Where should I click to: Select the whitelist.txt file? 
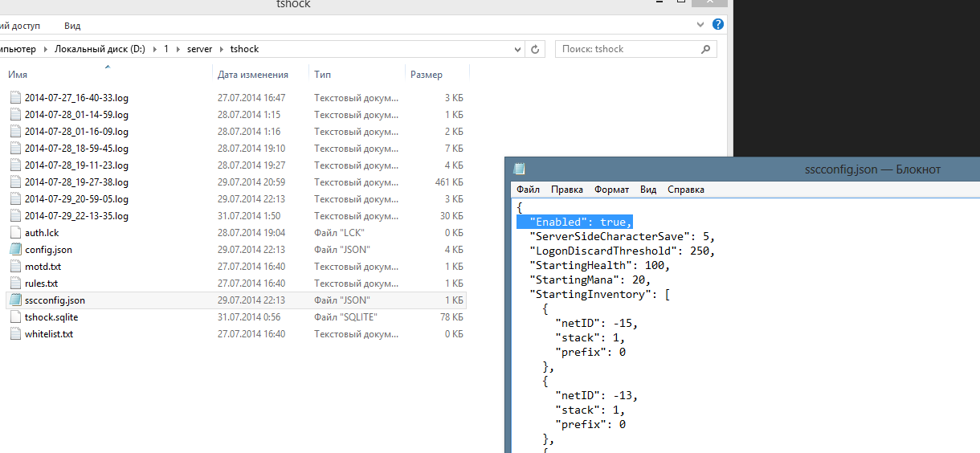(x=48, y=334)
